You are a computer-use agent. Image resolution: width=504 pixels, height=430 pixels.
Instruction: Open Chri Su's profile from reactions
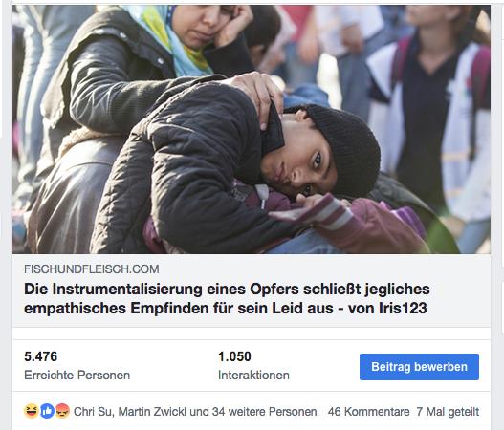pyautogui.click(x=93, y=412)
